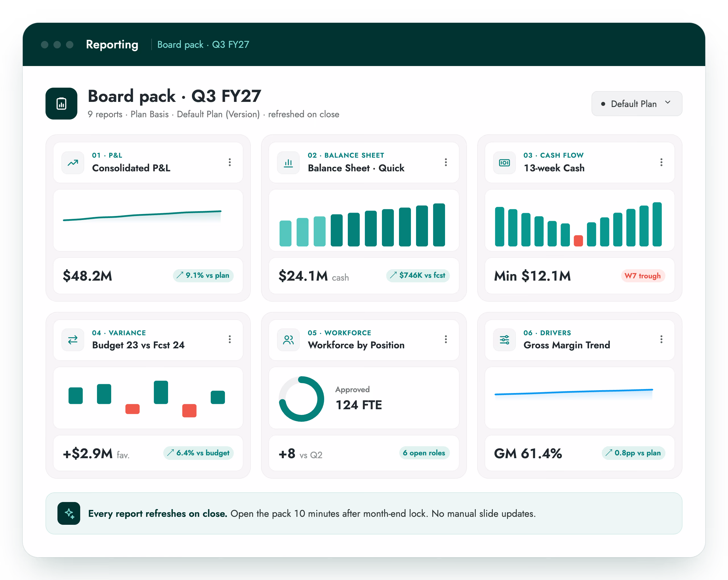
Task: Click the +$2.9M fav. value
Action: tap(96, 454)
